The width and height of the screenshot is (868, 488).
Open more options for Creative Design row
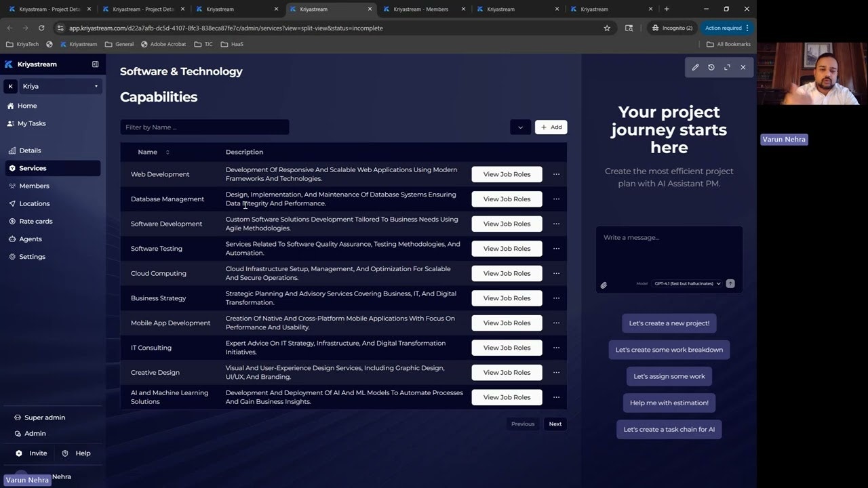pos(556,372)
